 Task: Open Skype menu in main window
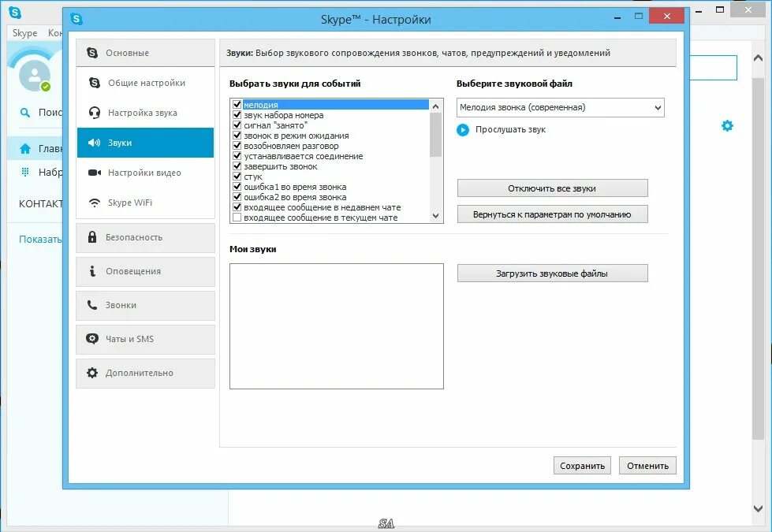24,33
